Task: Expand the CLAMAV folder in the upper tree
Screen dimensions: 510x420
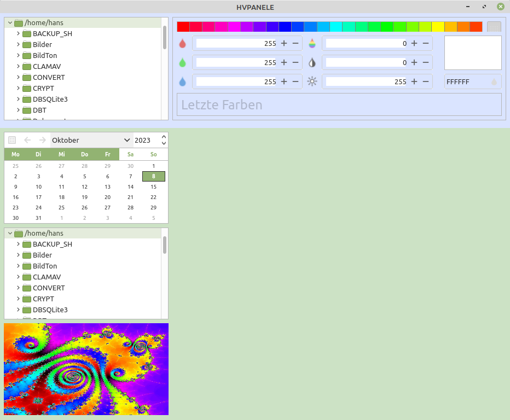Action: pos(18,66)
